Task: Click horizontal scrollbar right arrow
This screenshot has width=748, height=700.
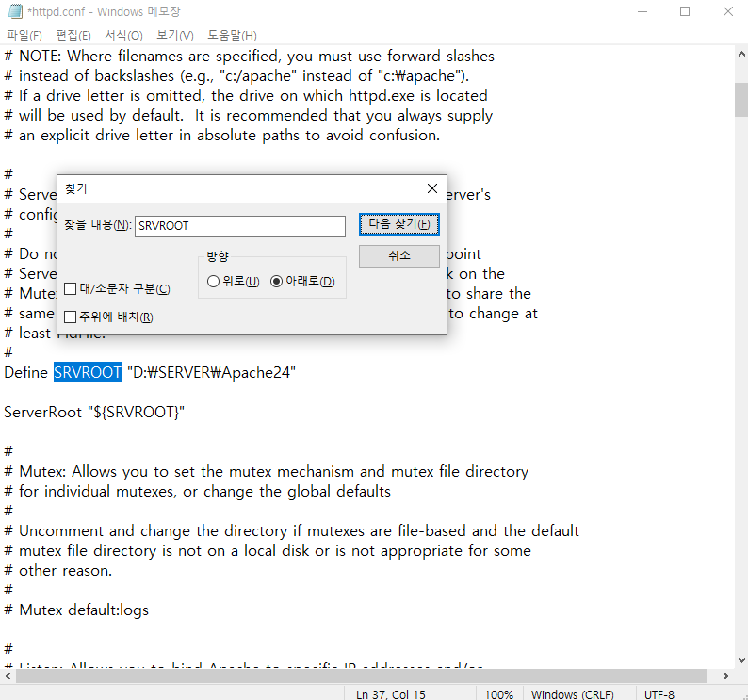Action: click(725, 676)
